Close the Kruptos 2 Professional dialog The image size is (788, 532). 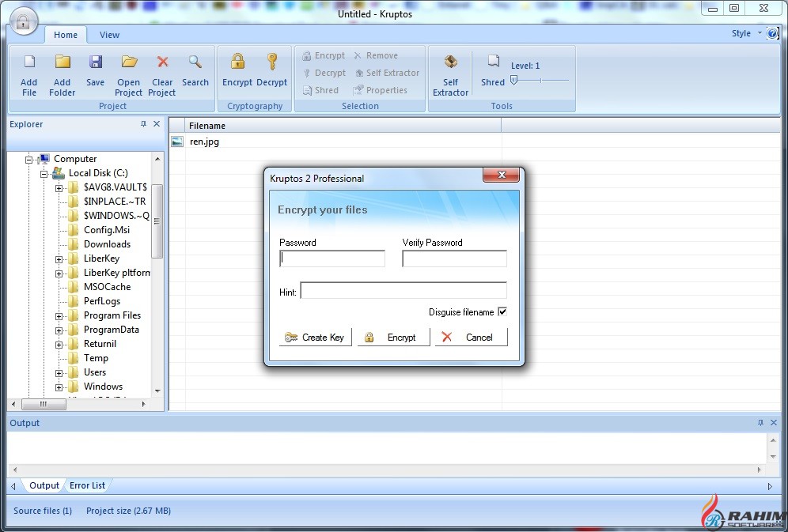(x=501, y=175)
